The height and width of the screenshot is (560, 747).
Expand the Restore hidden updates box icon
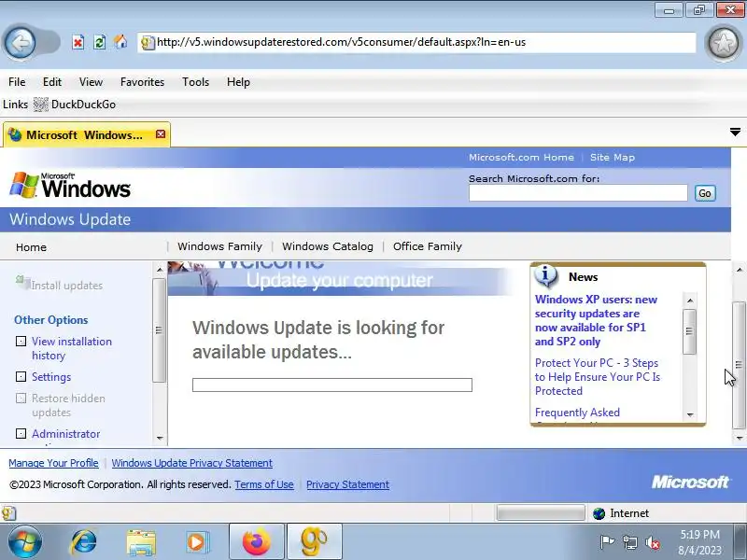coord(21,399)
